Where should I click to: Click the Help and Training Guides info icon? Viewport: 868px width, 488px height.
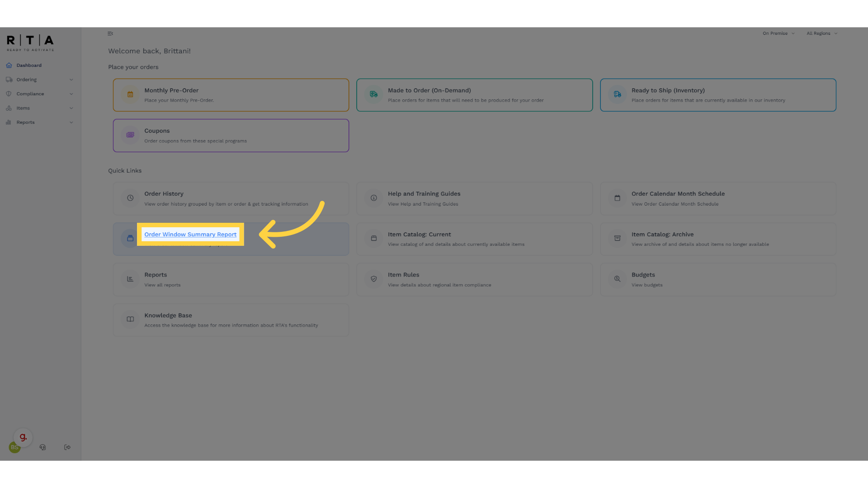click(x=374, y=198)
